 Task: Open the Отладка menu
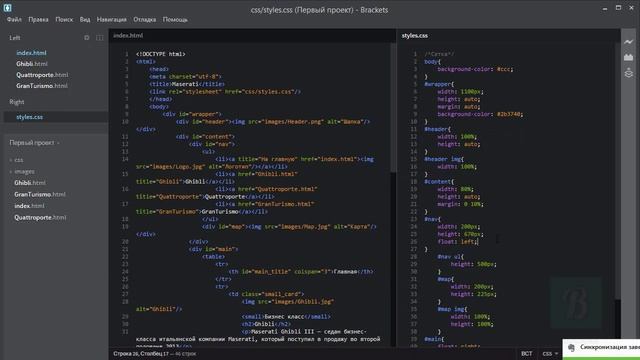(144, 19)
